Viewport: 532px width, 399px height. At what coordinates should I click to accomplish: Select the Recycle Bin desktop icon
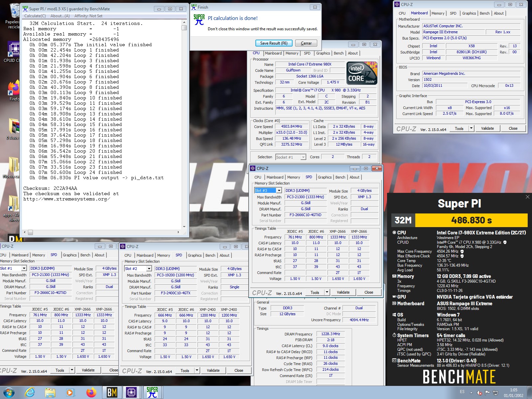point(13,16)
